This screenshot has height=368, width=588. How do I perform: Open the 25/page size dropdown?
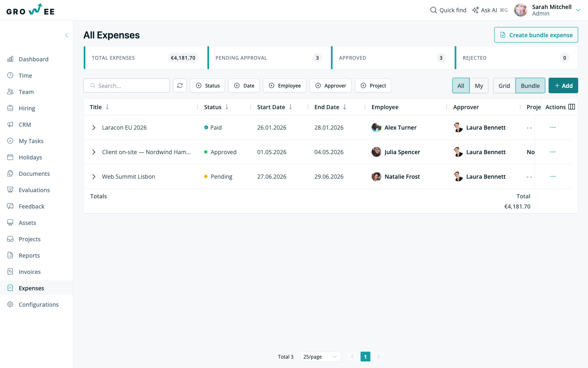click(321, 357)
